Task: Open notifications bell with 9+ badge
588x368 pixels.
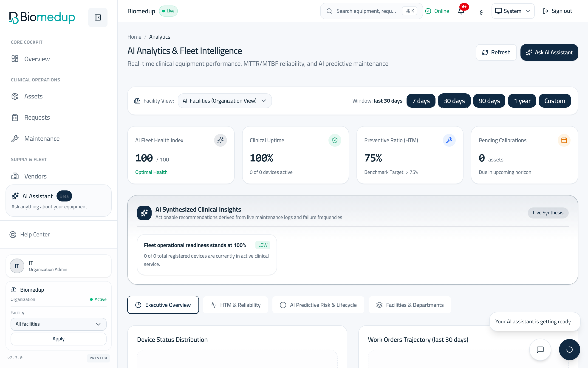Action: [461, 11]
